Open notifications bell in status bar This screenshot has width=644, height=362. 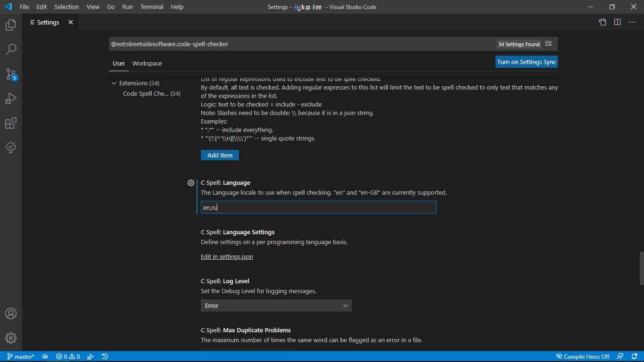(x=634, y=357)
